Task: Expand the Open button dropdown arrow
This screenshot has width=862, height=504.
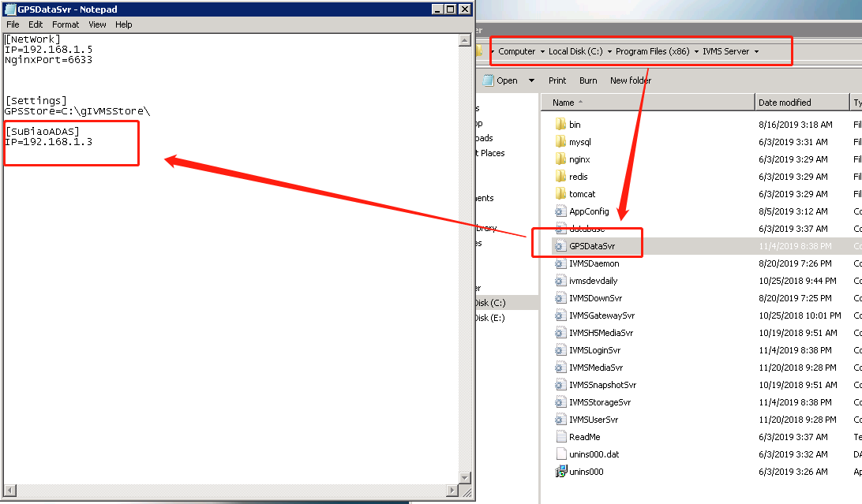Action: click(x=531, y=80)
